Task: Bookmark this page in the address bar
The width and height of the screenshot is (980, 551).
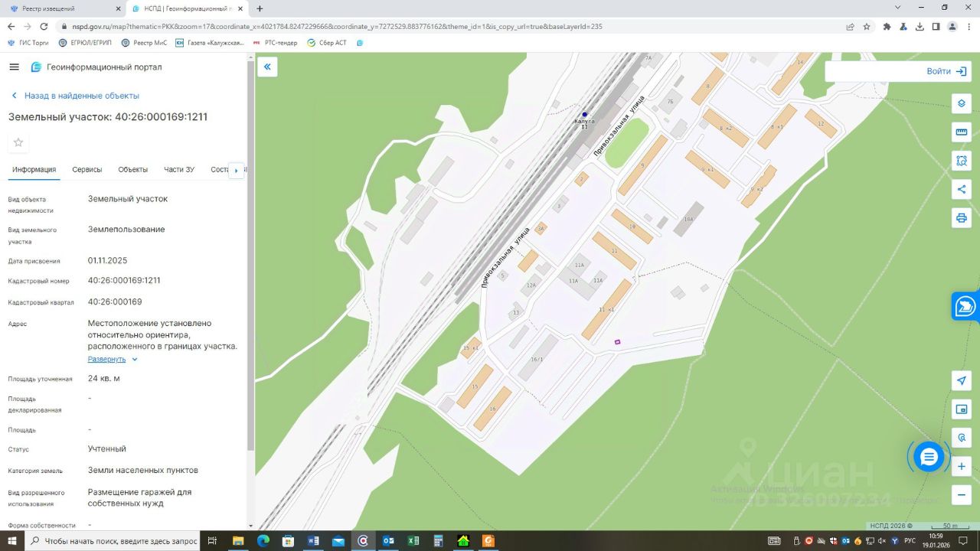Action: click(867, 26)
